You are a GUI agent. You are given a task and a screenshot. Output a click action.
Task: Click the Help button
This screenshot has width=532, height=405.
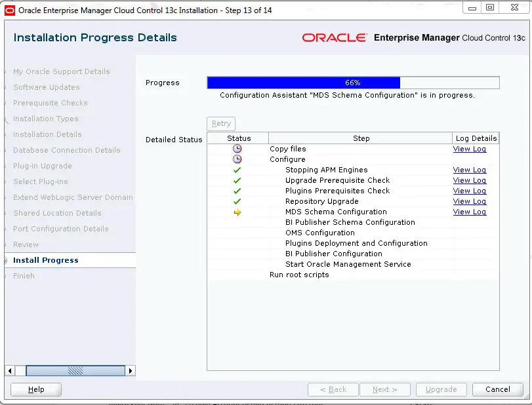pos(36,389)
